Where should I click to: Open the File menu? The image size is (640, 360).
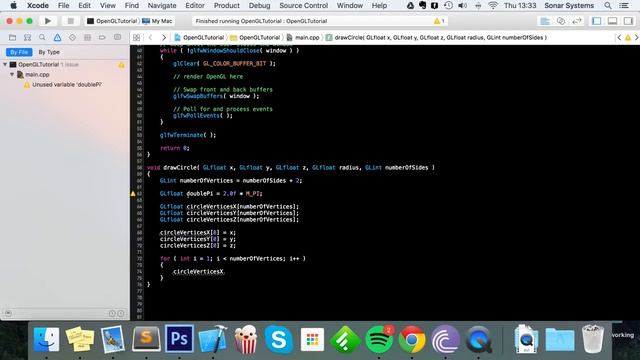[63, 6]
